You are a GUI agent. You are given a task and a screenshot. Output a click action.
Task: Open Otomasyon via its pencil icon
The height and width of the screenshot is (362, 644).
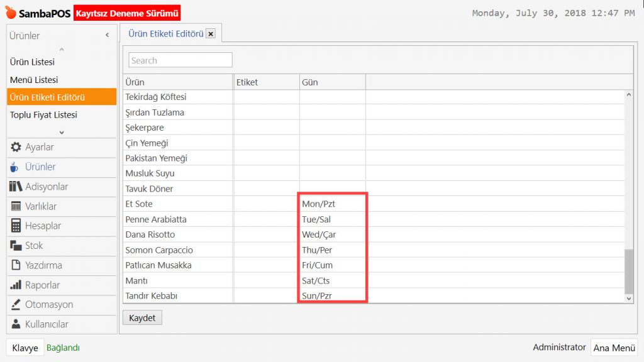16,305
